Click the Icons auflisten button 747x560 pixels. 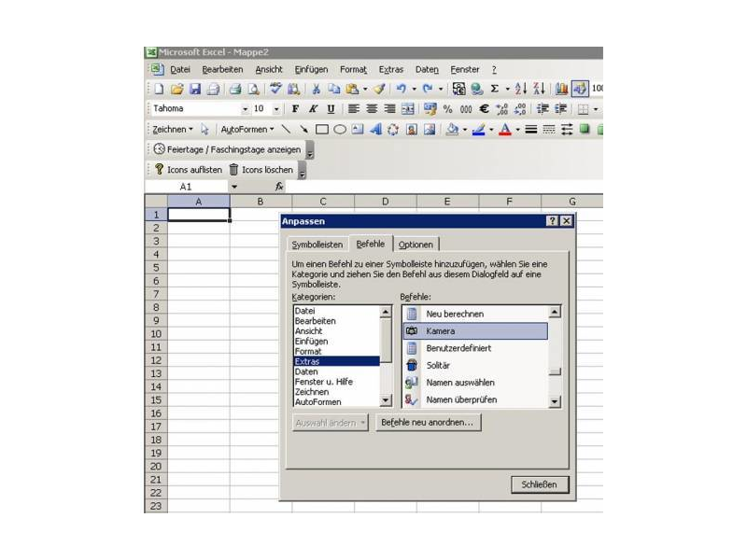[189, 170]
